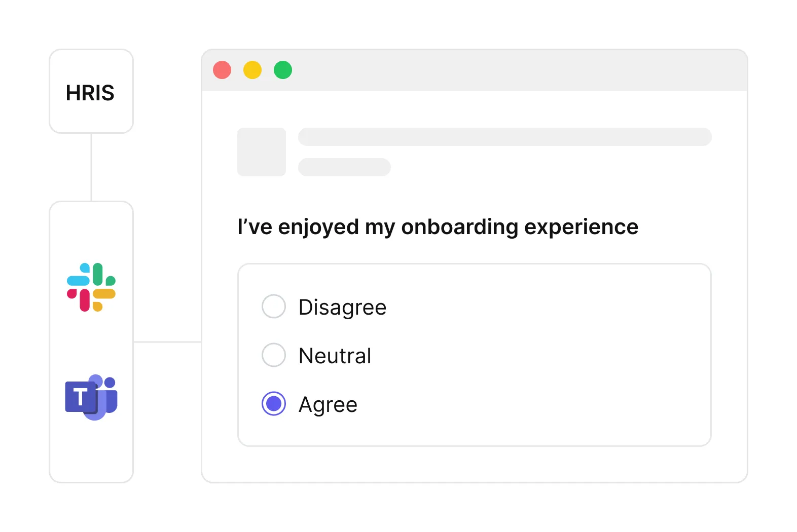The height and width of the screenshot is (532, 797).
Task: Click the horizontal connector line to survey window
Action: point(167,342)
